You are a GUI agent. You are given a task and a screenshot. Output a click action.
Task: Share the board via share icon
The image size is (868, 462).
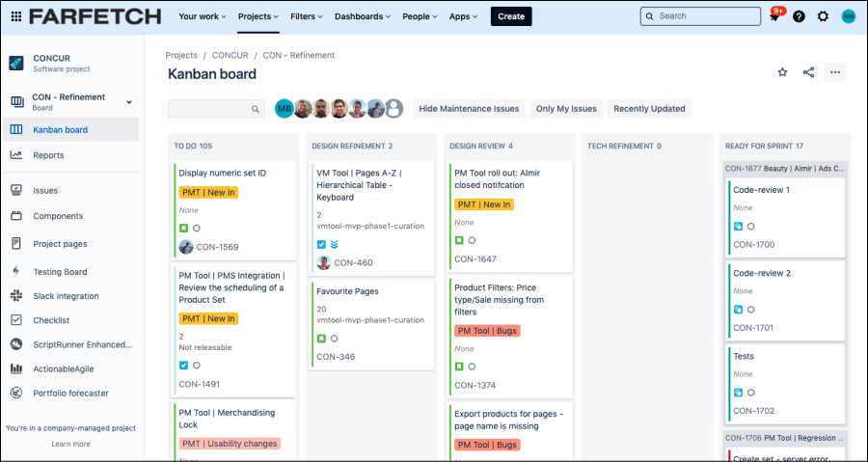tap(808, 72)
